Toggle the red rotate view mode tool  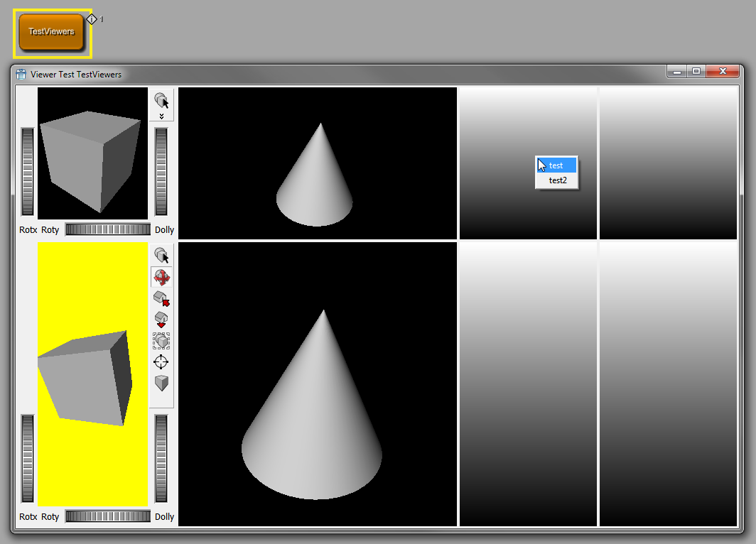click(x=161, y=277)
